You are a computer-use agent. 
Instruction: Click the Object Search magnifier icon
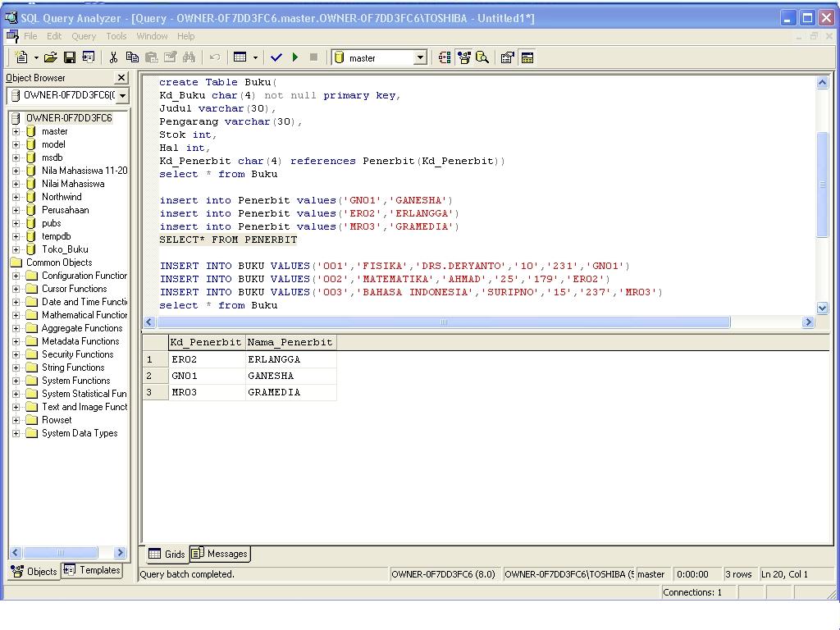[x=482, y=57]
